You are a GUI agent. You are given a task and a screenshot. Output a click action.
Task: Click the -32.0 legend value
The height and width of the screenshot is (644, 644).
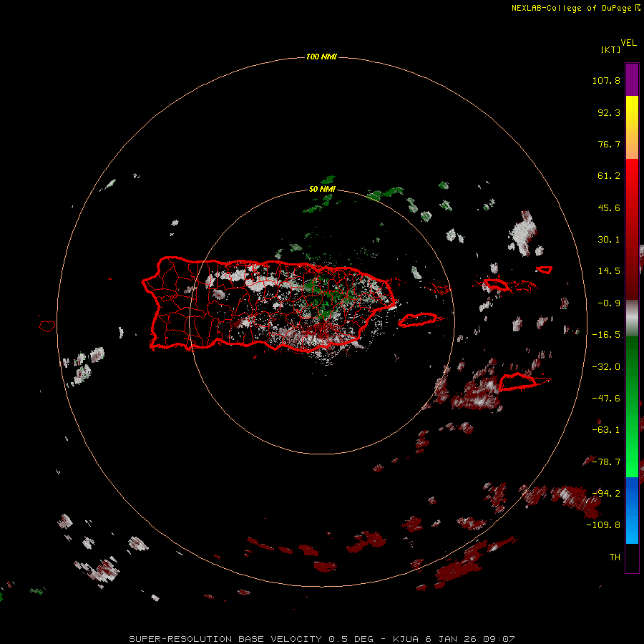tap(606, 367)
